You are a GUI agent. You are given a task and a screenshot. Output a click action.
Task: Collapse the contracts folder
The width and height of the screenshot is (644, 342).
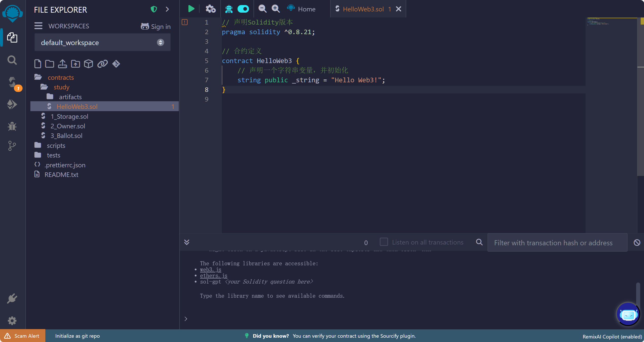pos(60,77)
